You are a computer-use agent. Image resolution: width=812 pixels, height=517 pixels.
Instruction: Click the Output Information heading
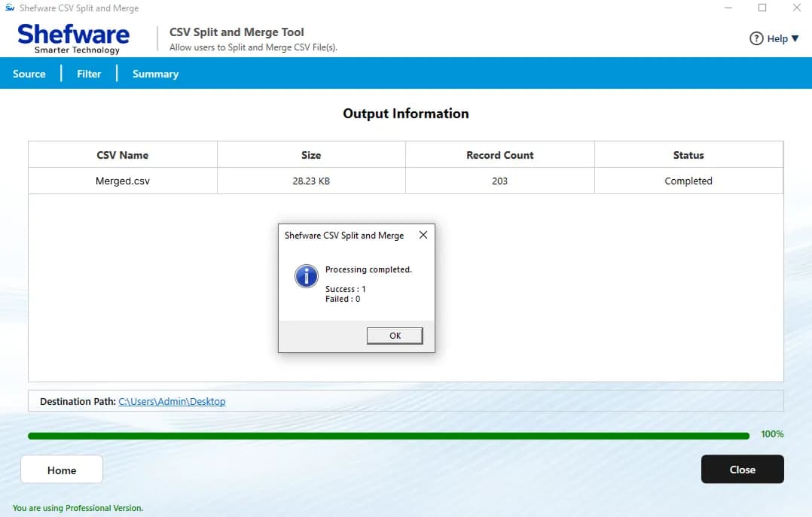(x=405, y=114)
